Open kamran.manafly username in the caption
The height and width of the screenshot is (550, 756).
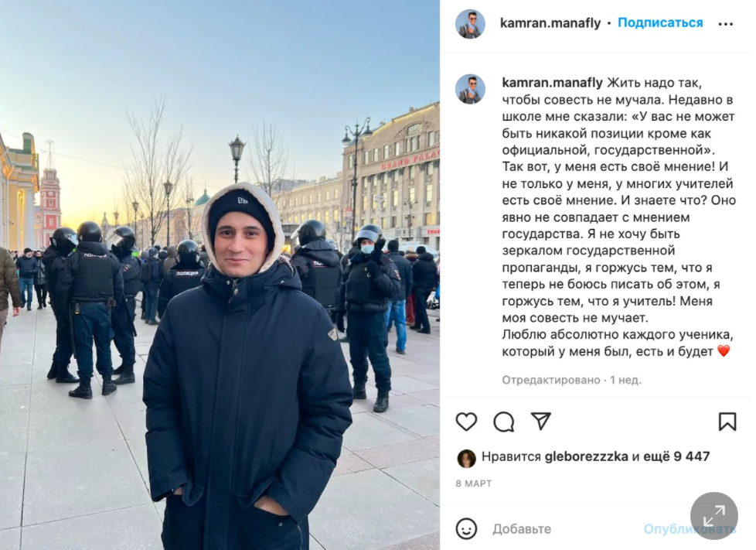[x=552, y=83]
